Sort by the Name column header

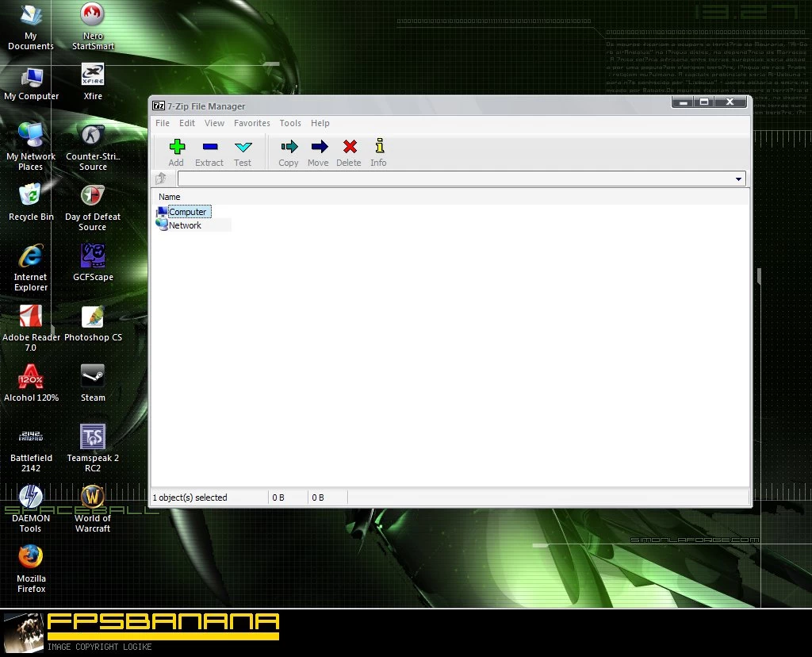[170, 197]
